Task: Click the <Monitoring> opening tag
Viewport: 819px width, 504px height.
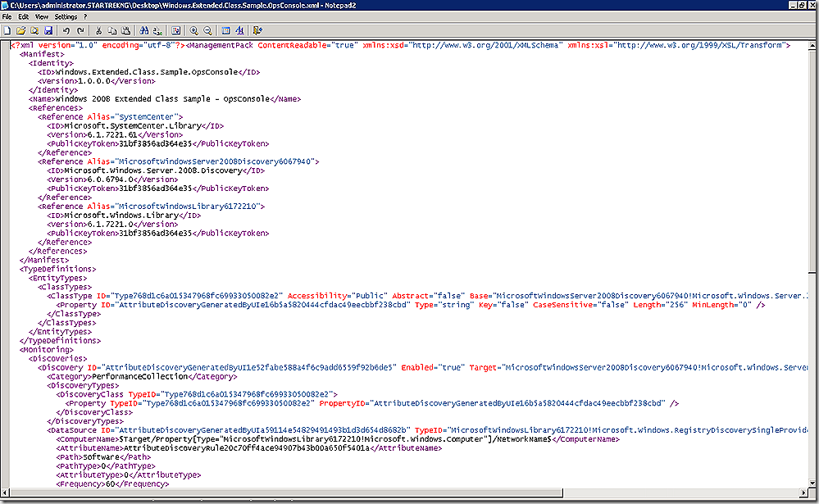Action: tap(47, 349)
